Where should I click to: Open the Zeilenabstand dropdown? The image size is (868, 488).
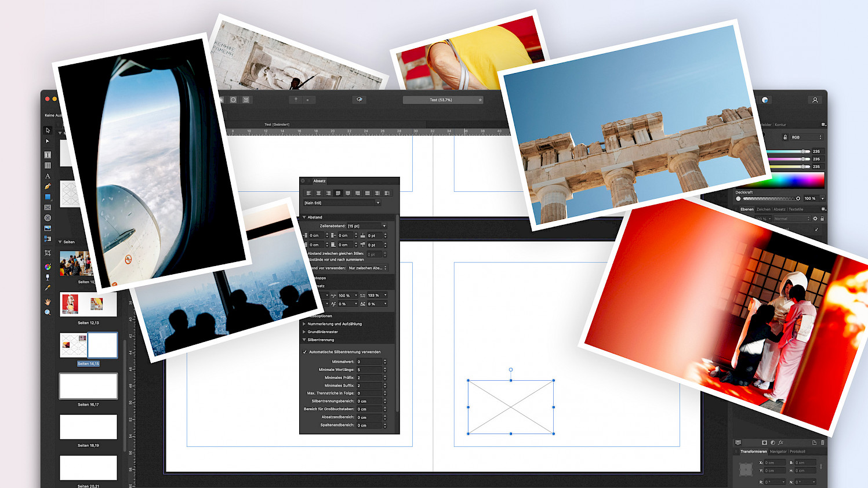pos(366,226)
